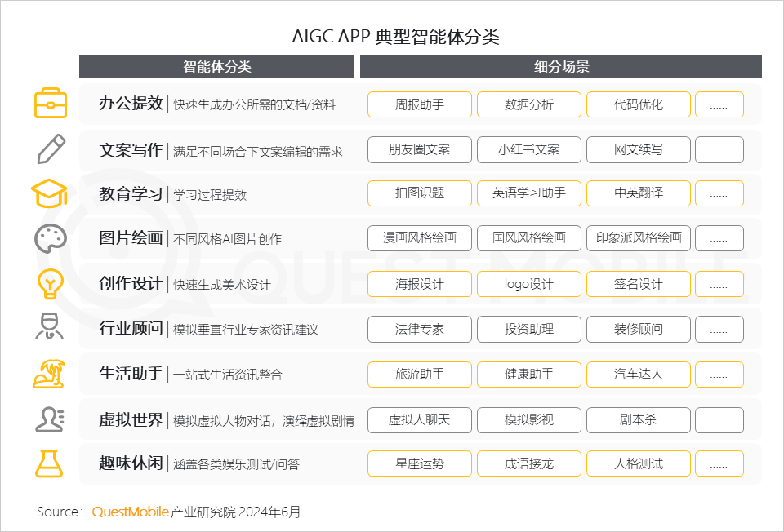Click the virtual head icon for 虚拟世界
The image size is (784, 532).
(50, 419)
